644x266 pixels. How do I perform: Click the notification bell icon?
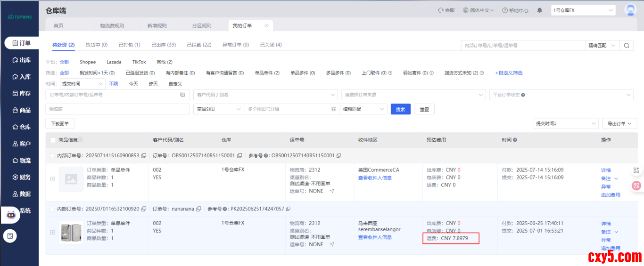[539, 10]
